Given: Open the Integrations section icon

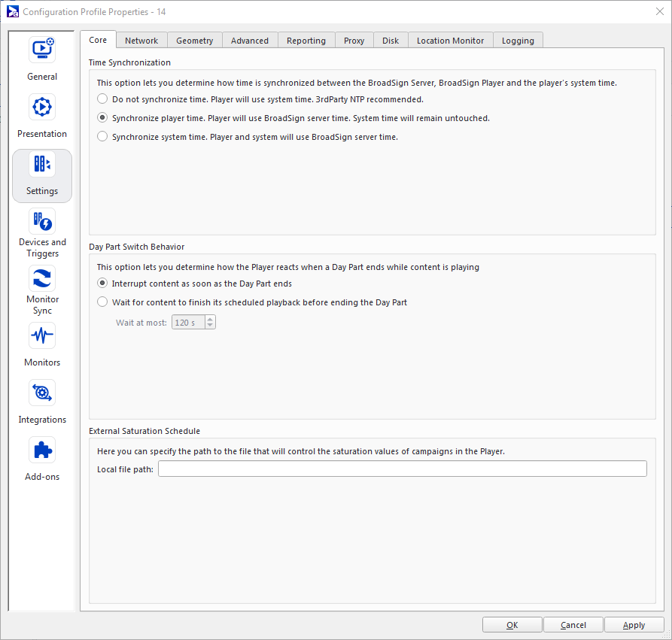Looking at the screenshot, I should [42, 393].
